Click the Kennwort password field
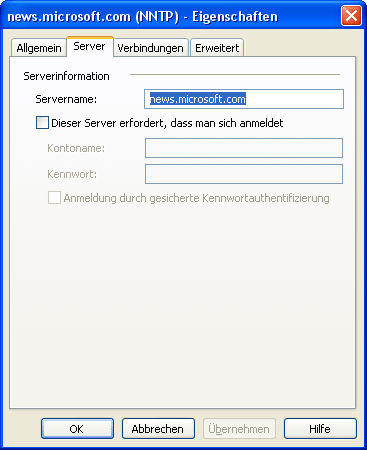This screenshot has height=450, width=367. click(x=244, y=174)
